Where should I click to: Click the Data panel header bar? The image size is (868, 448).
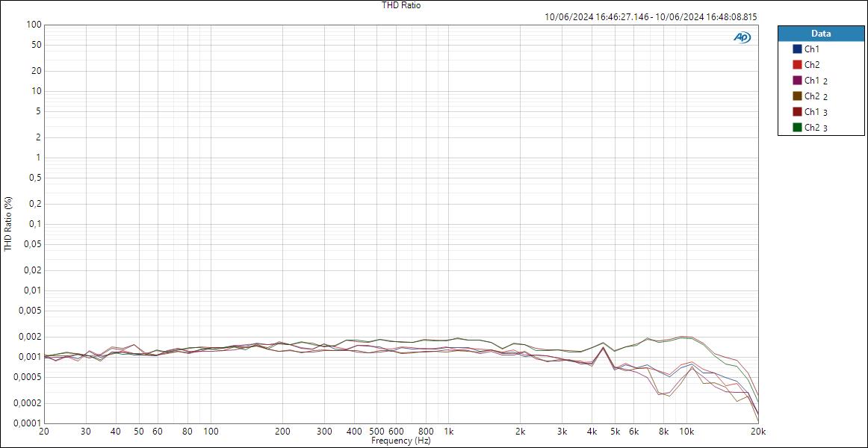click(820, 33)
